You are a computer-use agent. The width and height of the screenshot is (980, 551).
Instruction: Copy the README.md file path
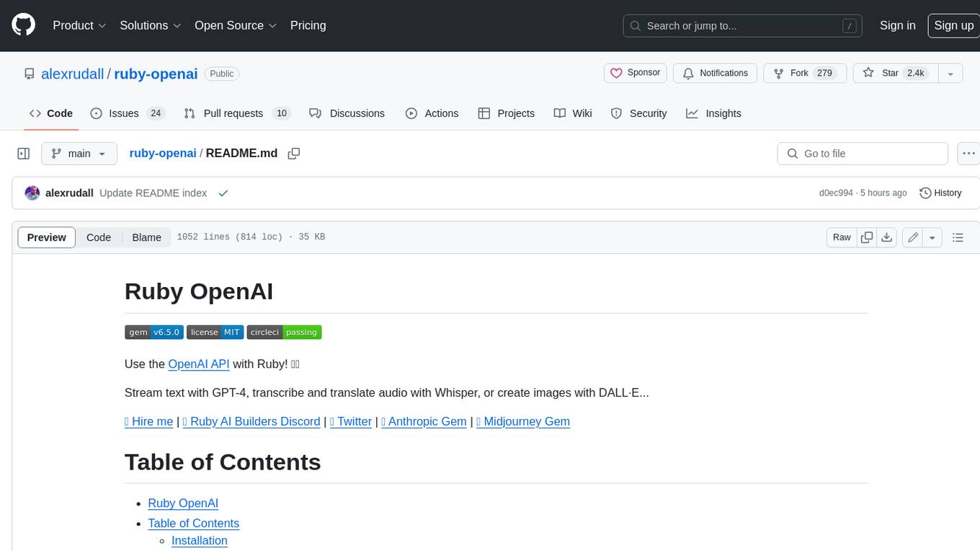(293, 154)
